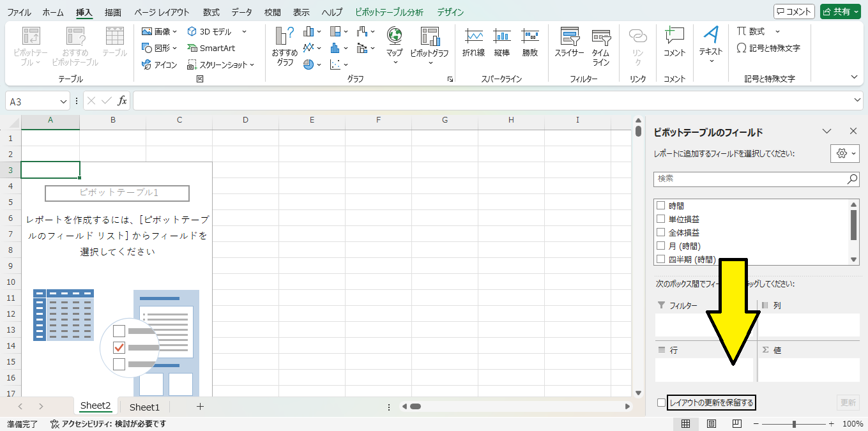Switch to the Sheet1 worksheet tab
The width and height of the screenshot is (868, 431).
point(144,407)
